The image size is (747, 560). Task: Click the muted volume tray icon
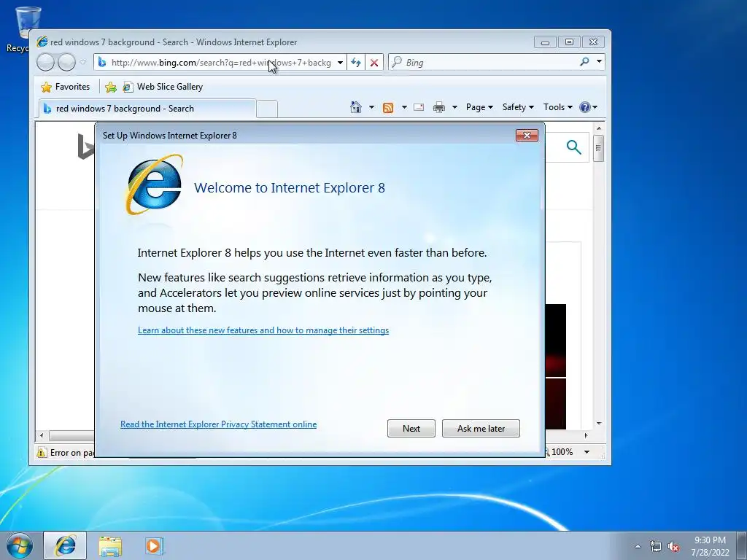[673, 546]
